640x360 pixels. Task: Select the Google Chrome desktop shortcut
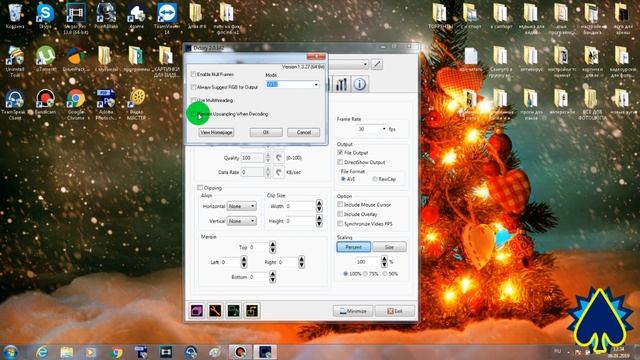[x=76, y=104]
